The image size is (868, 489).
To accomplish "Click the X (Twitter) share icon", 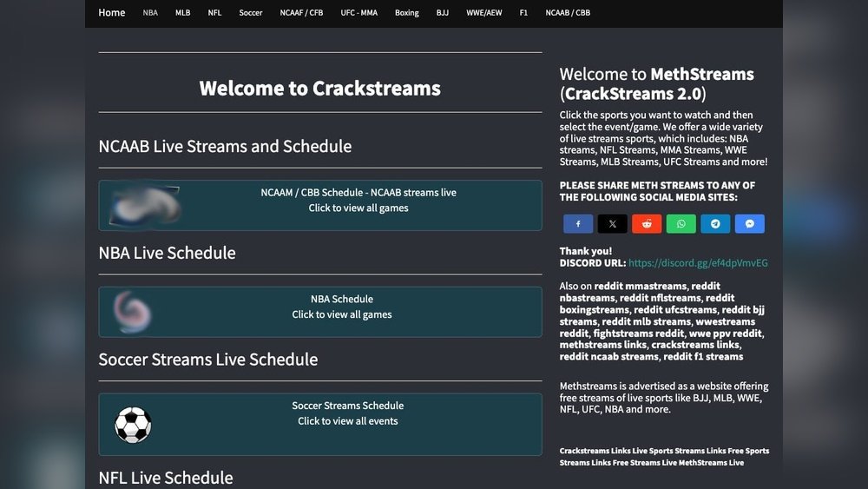I will pyautogui.click(x=612, y=224).
